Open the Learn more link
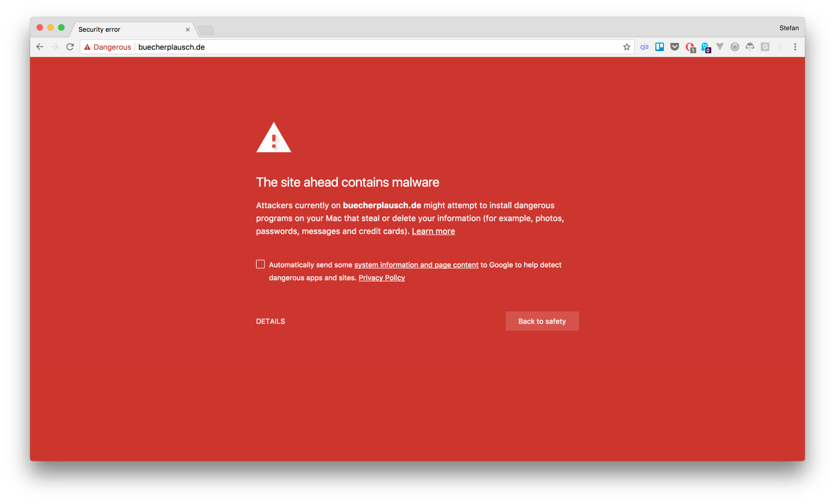 433,231
